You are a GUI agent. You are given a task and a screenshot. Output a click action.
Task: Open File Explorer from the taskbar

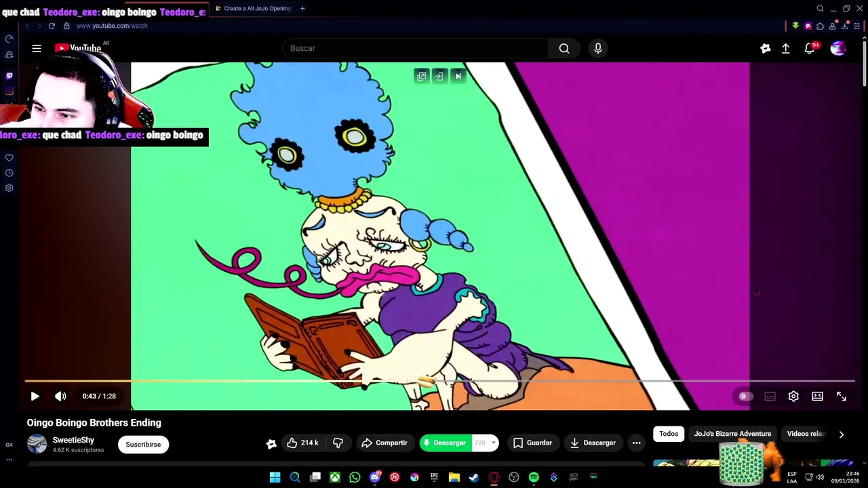[454, 478]
